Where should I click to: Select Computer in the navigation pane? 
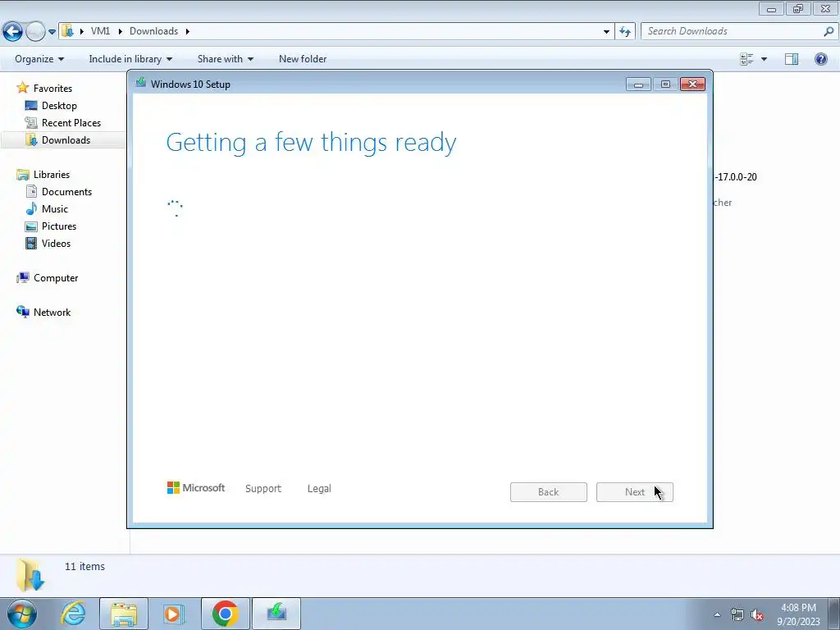pyautogui.click(x=56, y=278)
